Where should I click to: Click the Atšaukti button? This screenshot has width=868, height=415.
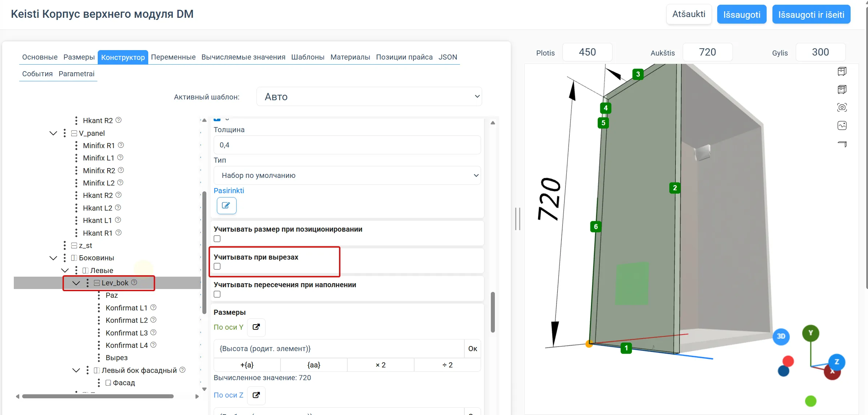point(689,14)
